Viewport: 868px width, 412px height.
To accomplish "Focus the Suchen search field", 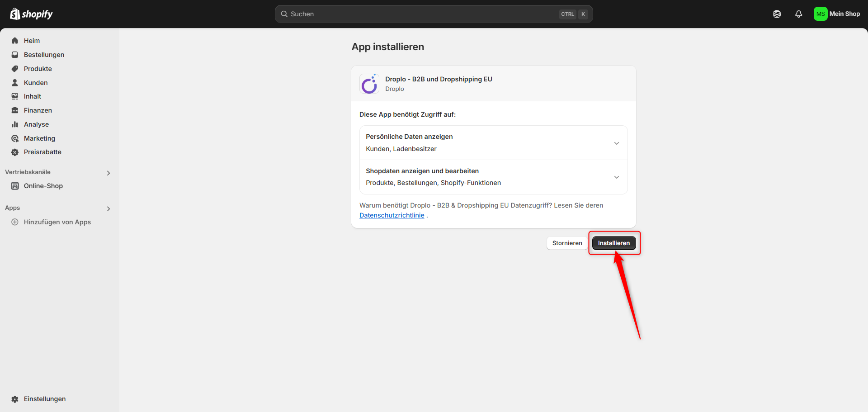I will pos(434,14).
